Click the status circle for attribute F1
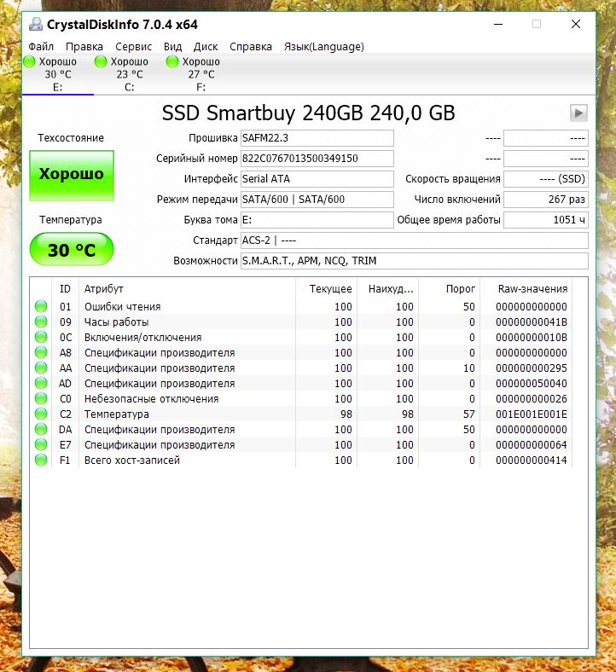Viewport: 616px width, 672px height. 41,460
